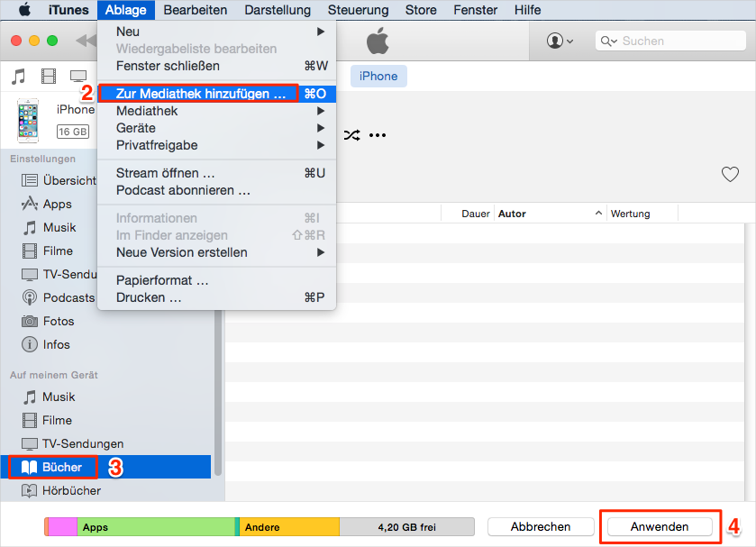Expand the Mediathek submenu
756x547 pixels.
click(x=216, y=111)
